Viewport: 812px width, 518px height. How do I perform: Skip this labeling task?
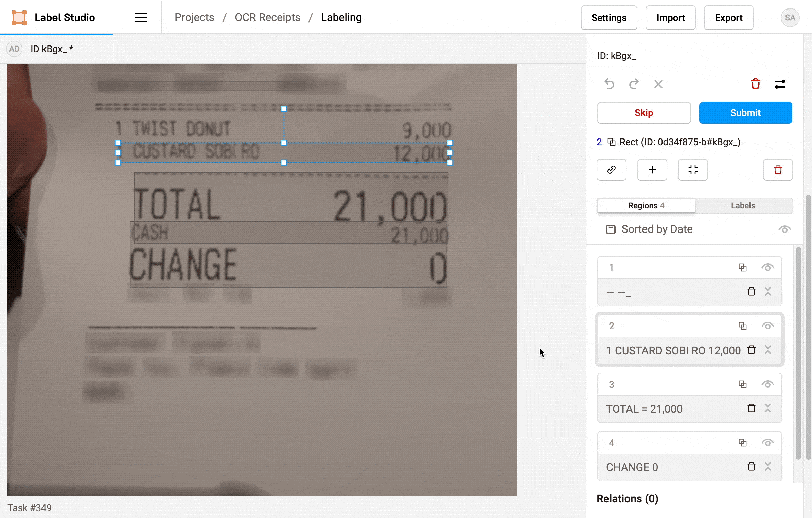coord(643,113)
